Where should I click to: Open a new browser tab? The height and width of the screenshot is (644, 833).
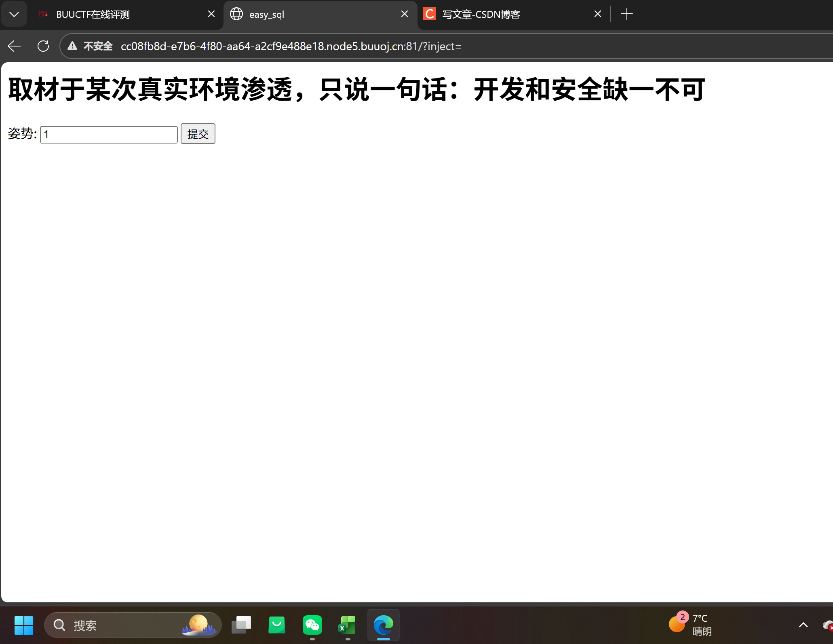(x=626, y=14)
